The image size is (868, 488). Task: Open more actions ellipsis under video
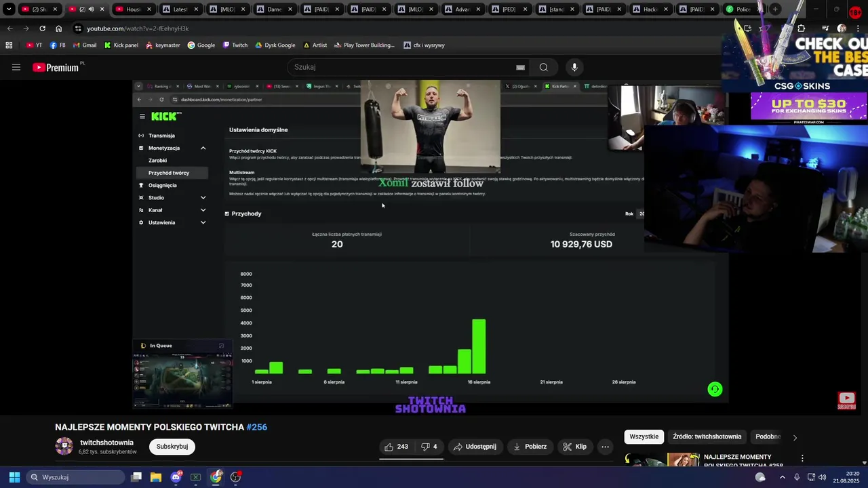605,447
